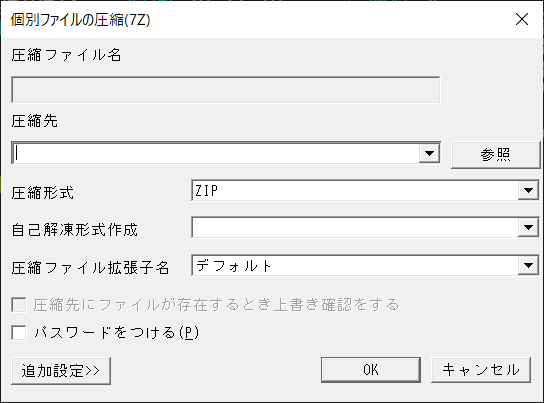Toggle the overwrite confirmation checkbox (上書き確認)
This screenshot has width=544, height=403.
point(19,305)
